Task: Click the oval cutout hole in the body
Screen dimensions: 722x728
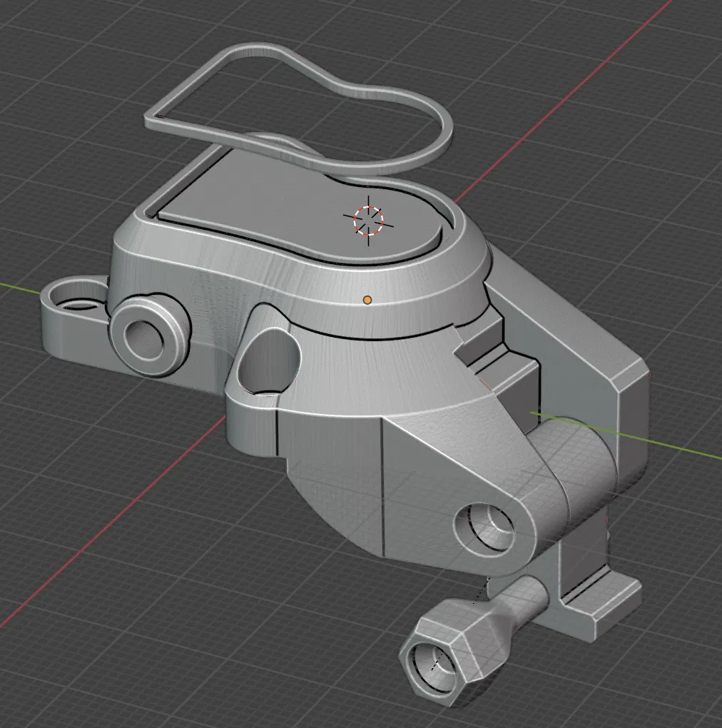Action: pyautogui.click(x=268, y=360)
